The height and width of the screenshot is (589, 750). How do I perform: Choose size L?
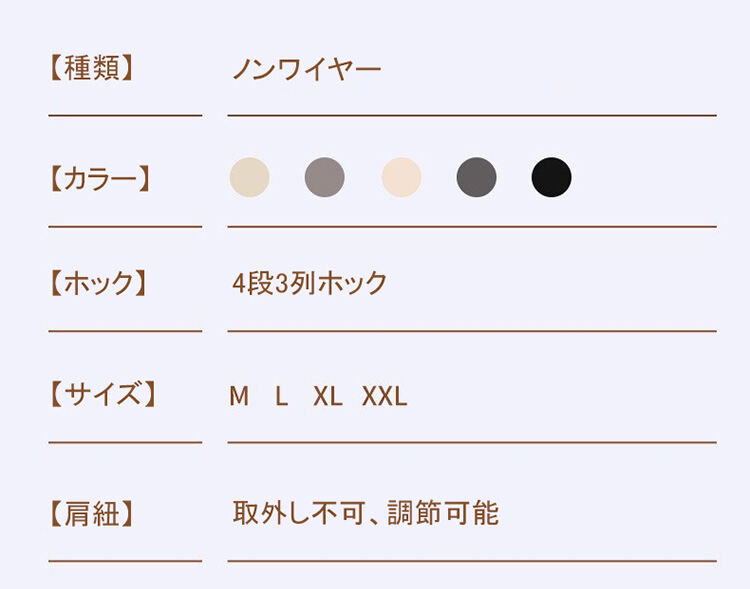(x=282, y=396)
